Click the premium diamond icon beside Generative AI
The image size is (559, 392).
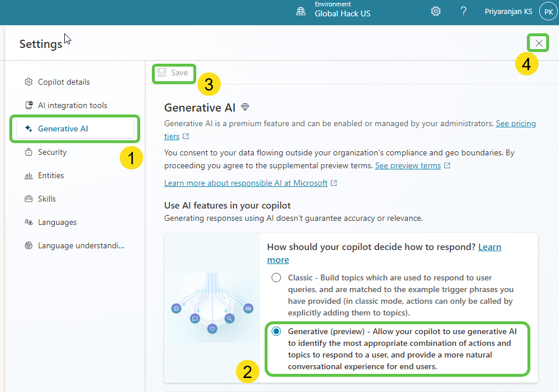point(245,107)
